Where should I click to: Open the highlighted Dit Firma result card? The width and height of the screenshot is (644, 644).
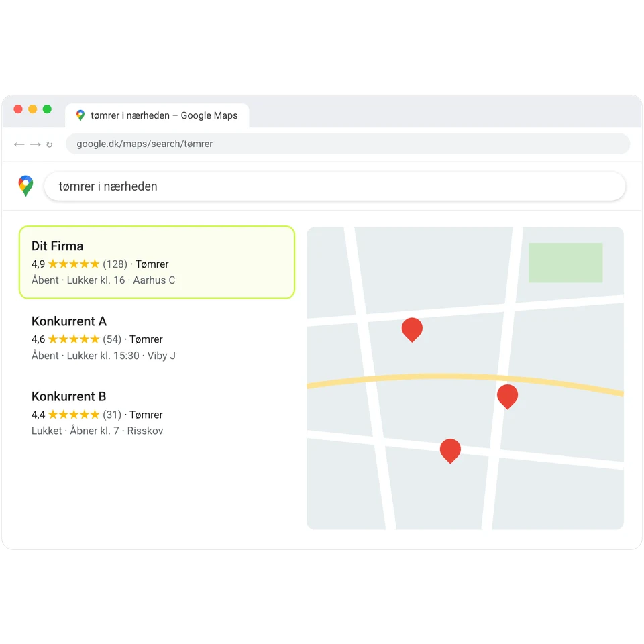(x=157, y=262)
